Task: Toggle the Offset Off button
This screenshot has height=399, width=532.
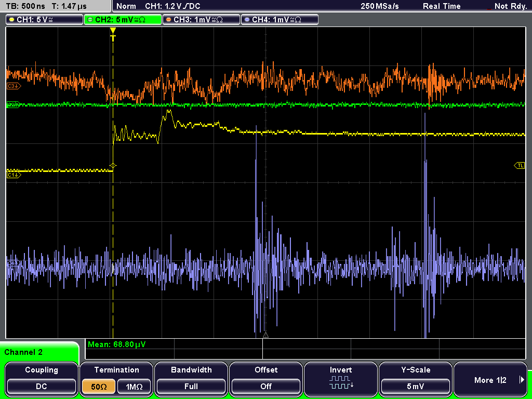Action: (266, 387)
